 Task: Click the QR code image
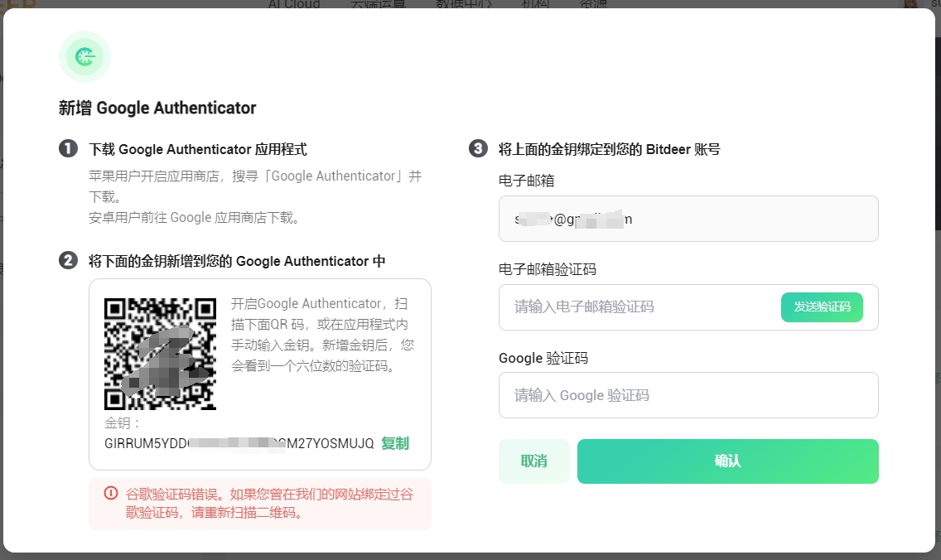160,354
